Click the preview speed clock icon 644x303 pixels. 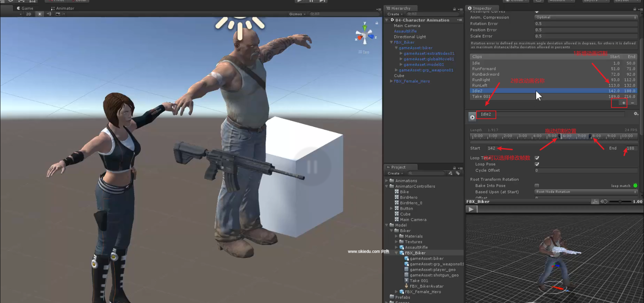pos(604,201)
